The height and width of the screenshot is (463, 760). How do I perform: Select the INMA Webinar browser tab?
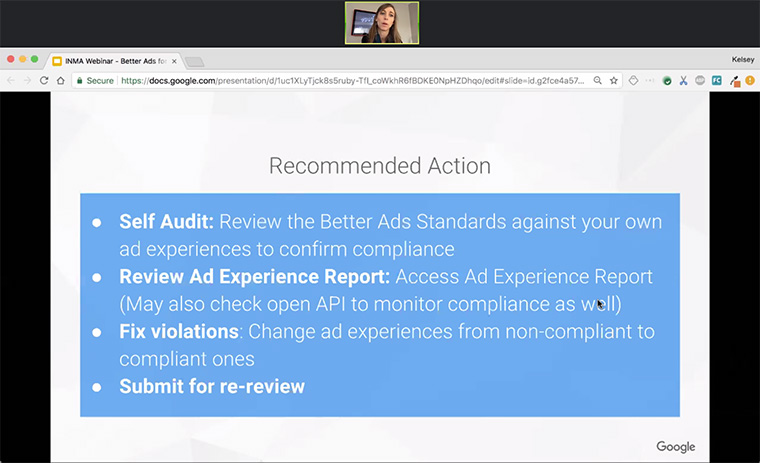click(115, 61)
